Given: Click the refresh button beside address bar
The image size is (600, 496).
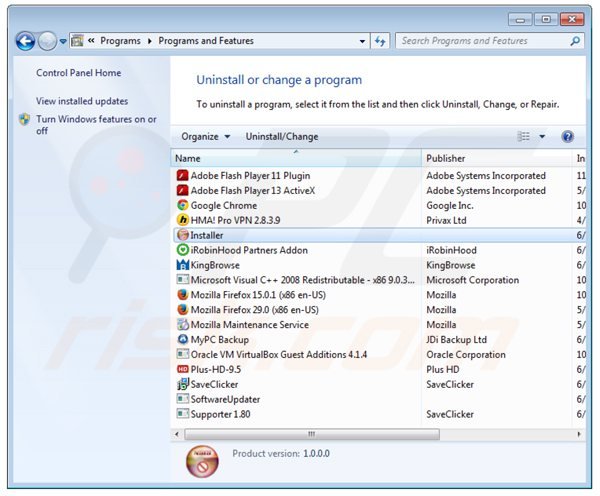Looking at the screenshot, I should 380,42.
